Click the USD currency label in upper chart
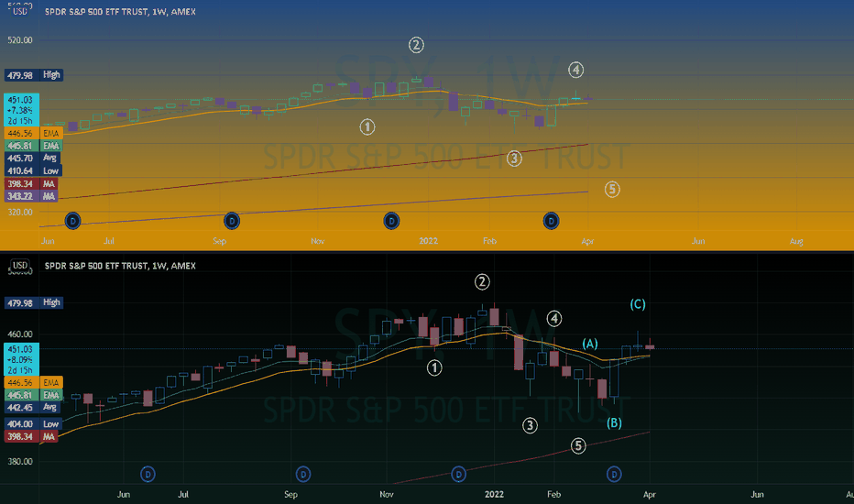The height and width of the screenshot is (504, 854). coord(20,11)
